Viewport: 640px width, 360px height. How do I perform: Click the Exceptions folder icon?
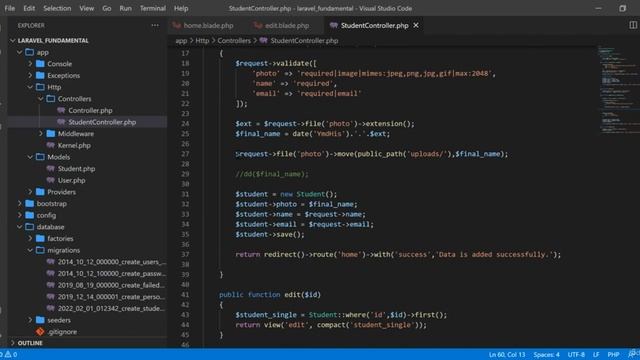[40, 76]
